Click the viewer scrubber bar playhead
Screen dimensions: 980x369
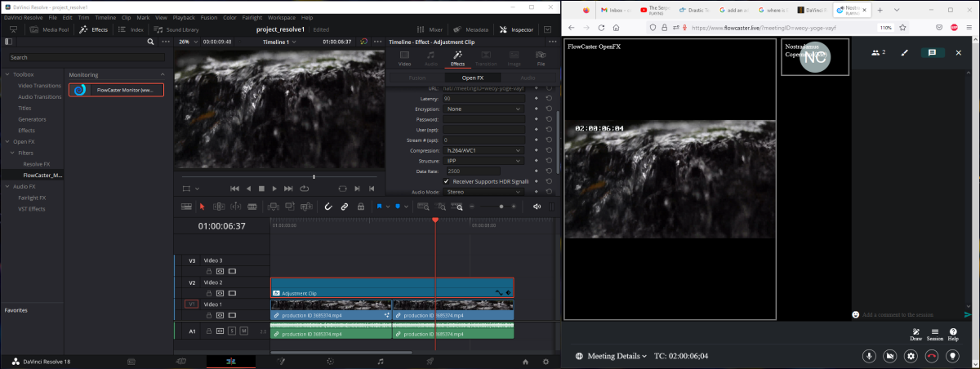(314, 176)
